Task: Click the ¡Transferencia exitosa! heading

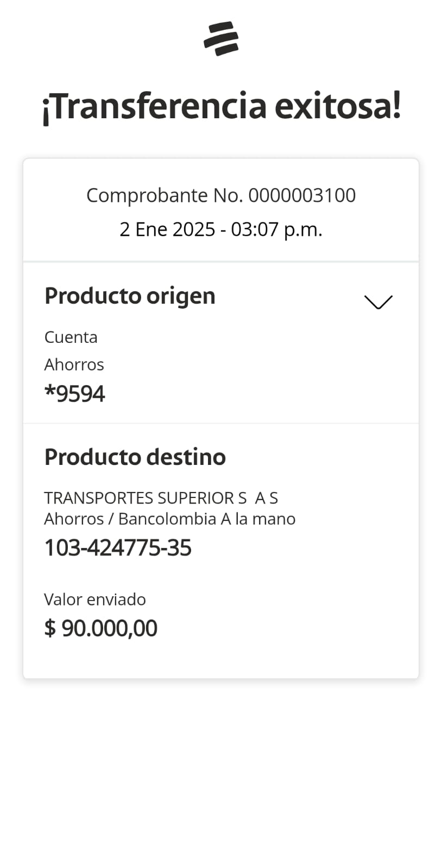Action: click(221, 106)
